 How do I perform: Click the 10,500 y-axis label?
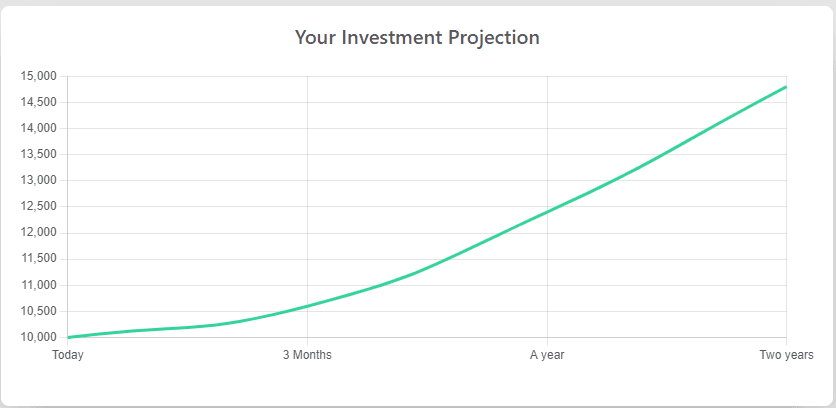tap(38, 311)
